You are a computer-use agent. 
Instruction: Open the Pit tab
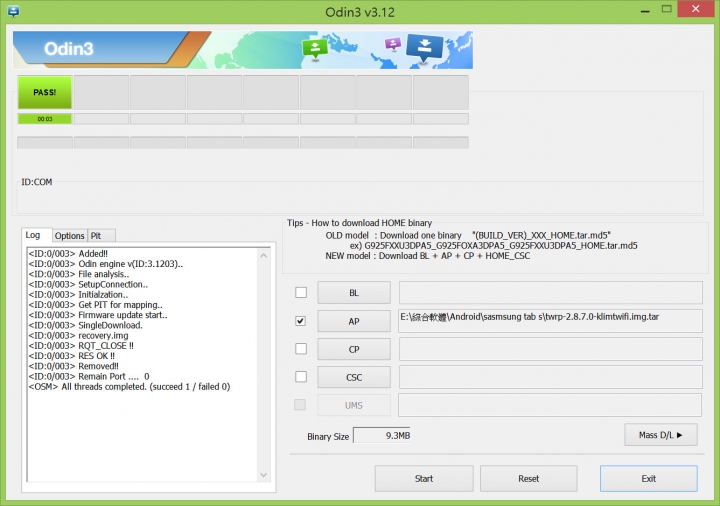point(101,236)
